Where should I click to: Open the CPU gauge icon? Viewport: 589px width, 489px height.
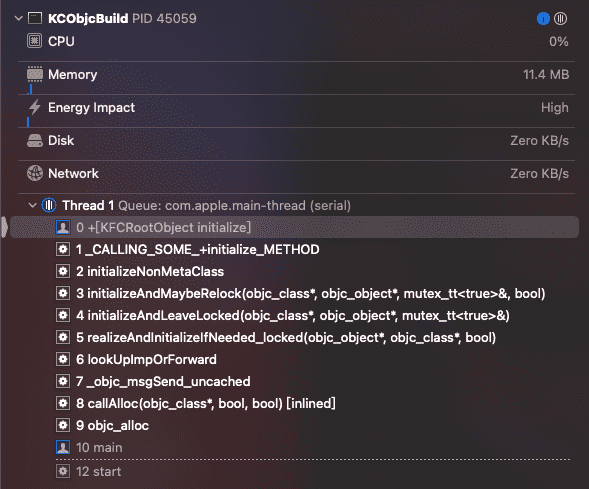[35, 41]
